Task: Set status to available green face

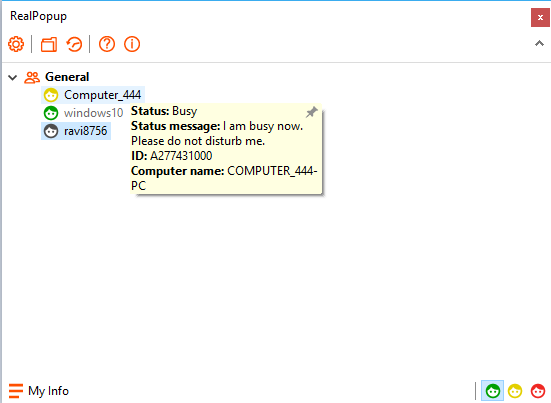Action: point(492,391)
